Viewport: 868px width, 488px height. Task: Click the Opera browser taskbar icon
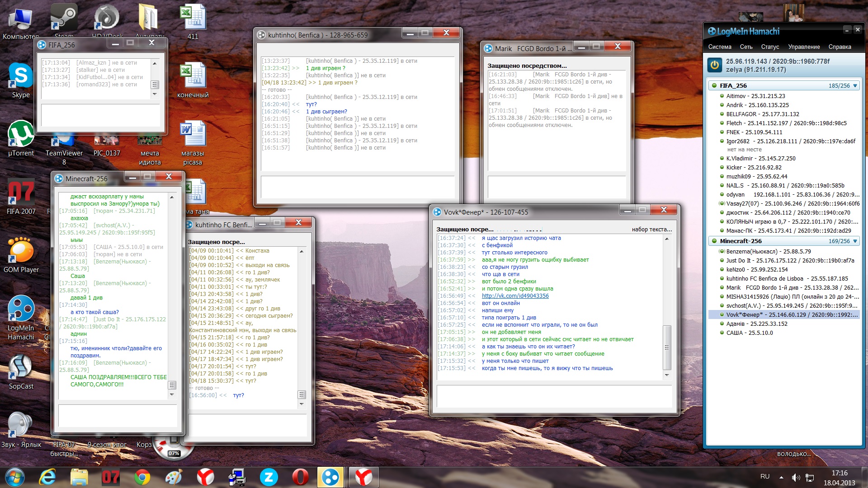pos(300,477)
